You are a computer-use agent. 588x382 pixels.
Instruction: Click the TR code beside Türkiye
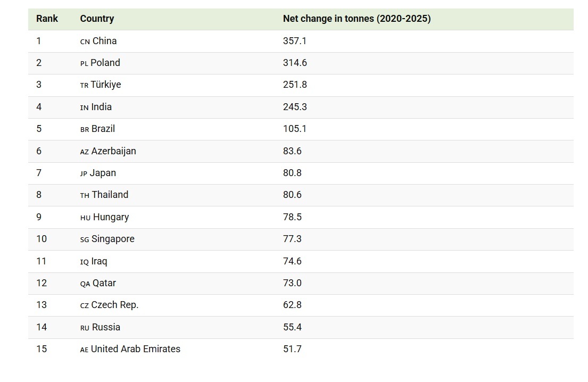click(84, 85)
